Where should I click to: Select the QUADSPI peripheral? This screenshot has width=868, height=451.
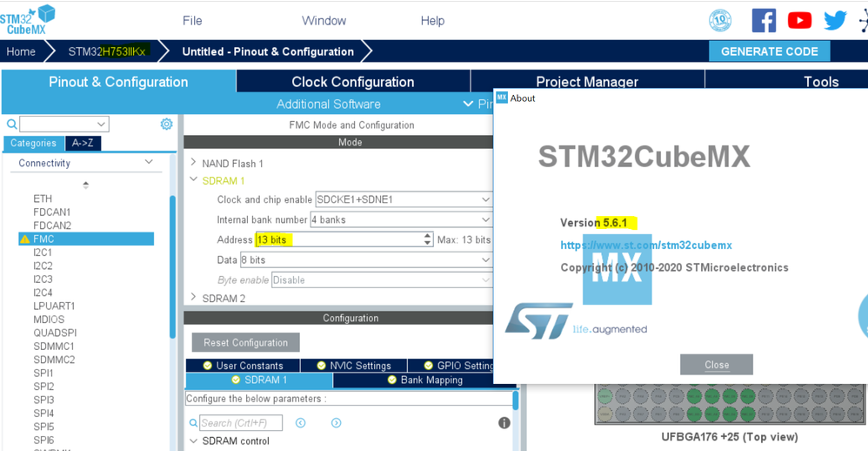(x=55, y=333)
